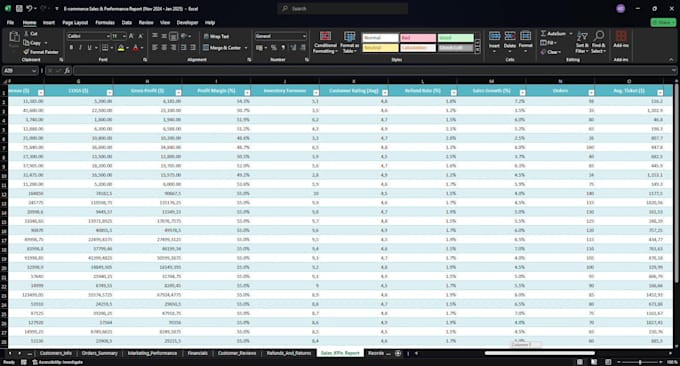The height and width of the screenshot is (366, 680).
Task: Toggle Underline formatting
Action: 89,48
